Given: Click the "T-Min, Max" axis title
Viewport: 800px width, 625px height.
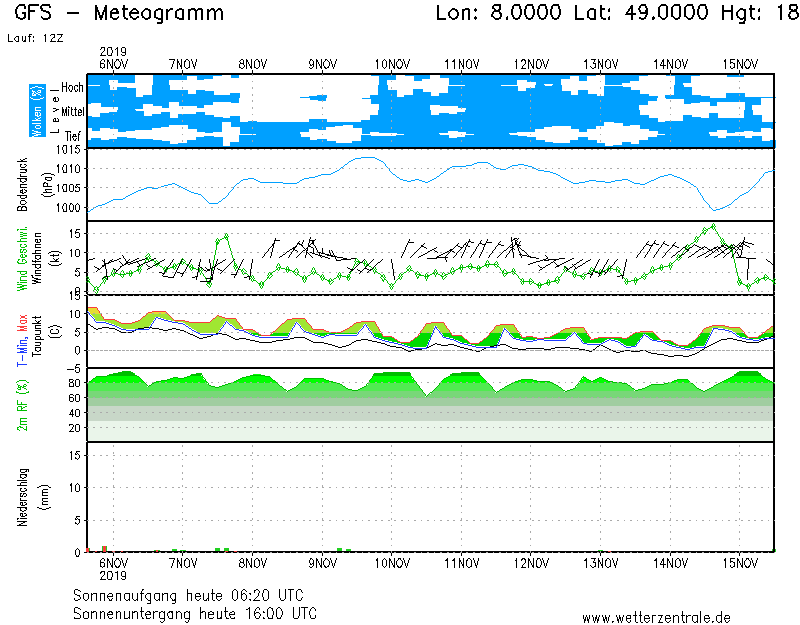Looking at the screenshot, I should pyautogui.click(x=22, y=340).
